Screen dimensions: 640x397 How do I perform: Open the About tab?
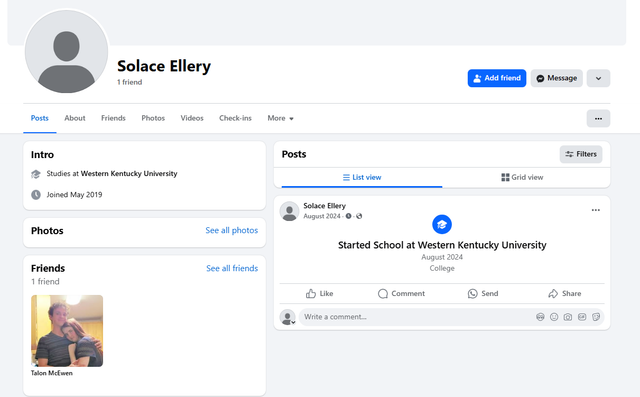click(x=75, y=118)
